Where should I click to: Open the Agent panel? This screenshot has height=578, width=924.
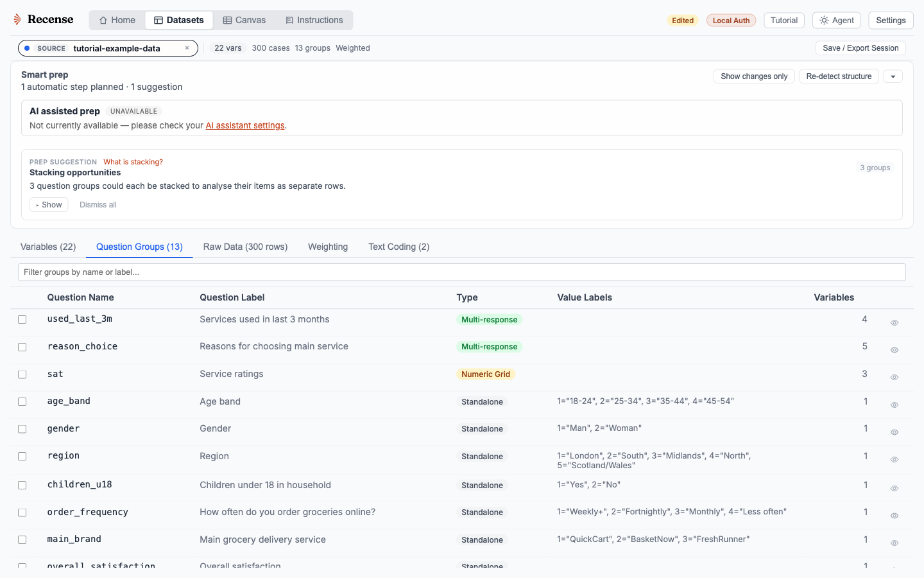point(837,21)
